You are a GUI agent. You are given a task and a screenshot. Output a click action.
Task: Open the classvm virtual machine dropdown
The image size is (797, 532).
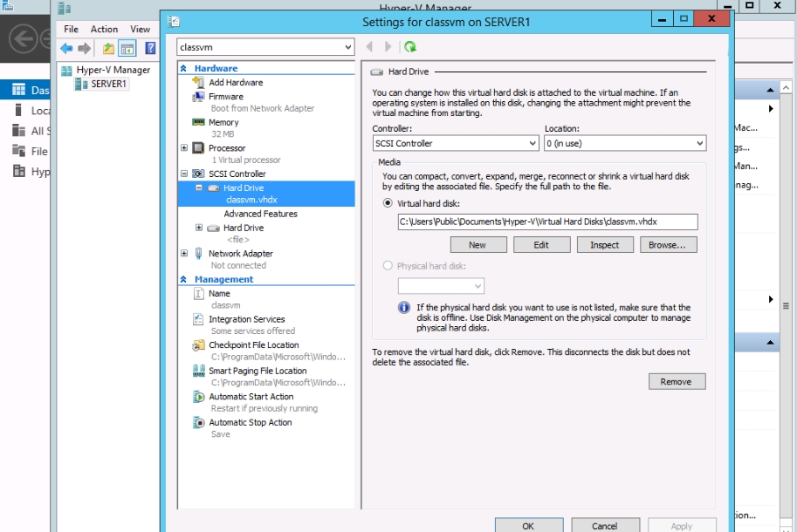tap(265, 47)
